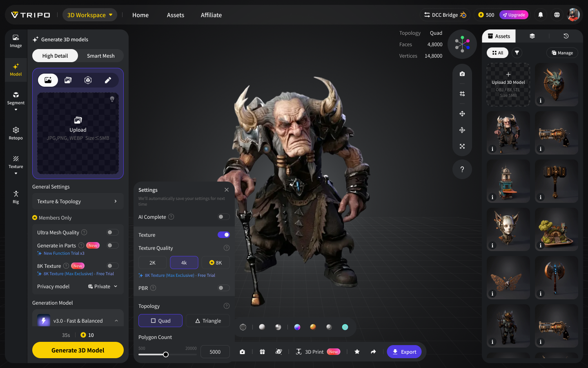Expand Texture & Topology settings
Image resolution: width=588 pixels, height=368 pixels.
click(x=78, y=201)
